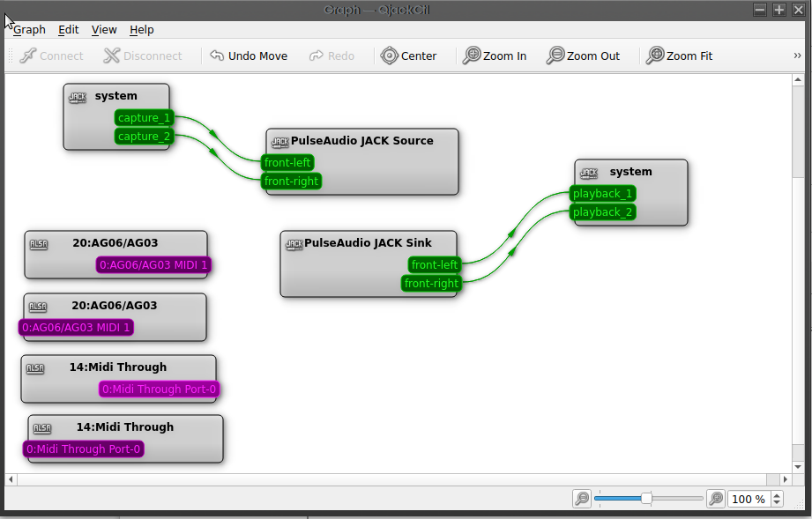Click Zoom In toolbar button
The width and height of the screenshot is (812, 519).
click(x=495, y=56)
